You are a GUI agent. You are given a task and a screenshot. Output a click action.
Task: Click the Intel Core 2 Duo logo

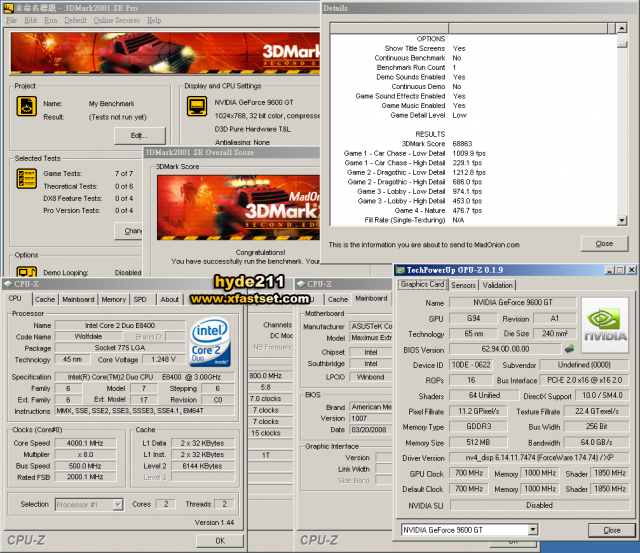click(211, 342)
